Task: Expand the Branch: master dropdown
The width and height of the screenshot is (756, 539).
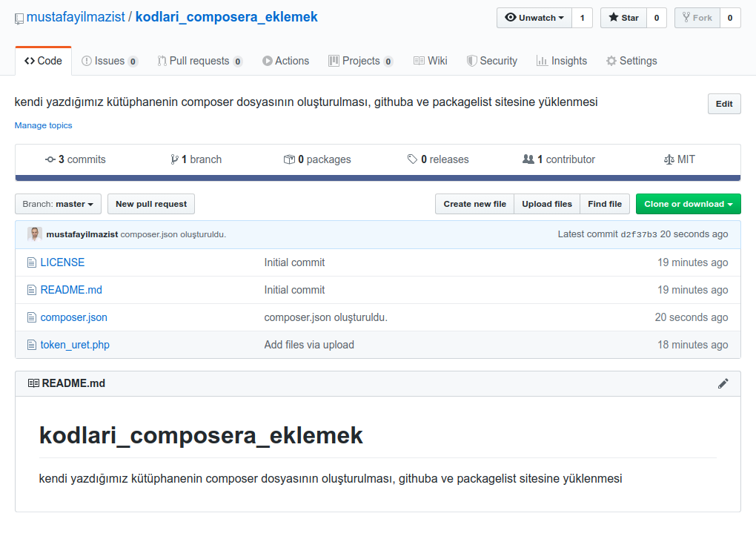Action: point(59,205)
